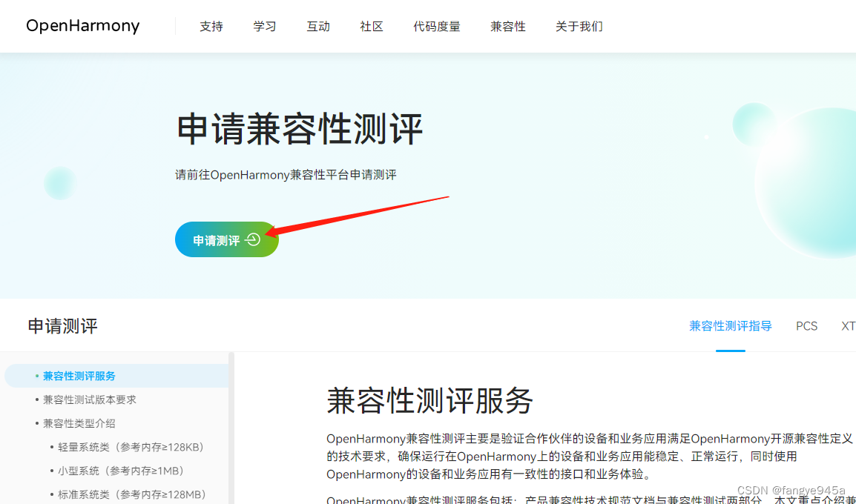Viewport: 856px width, 504px height.
Task: Click the 申请测评 section title
Action: (x=63, y=326)
